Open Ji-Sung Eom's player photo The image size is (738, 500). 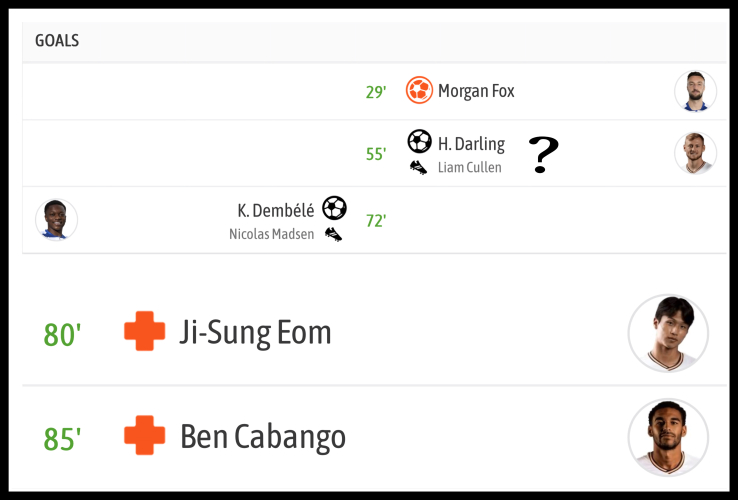click(x=668, y=333)
